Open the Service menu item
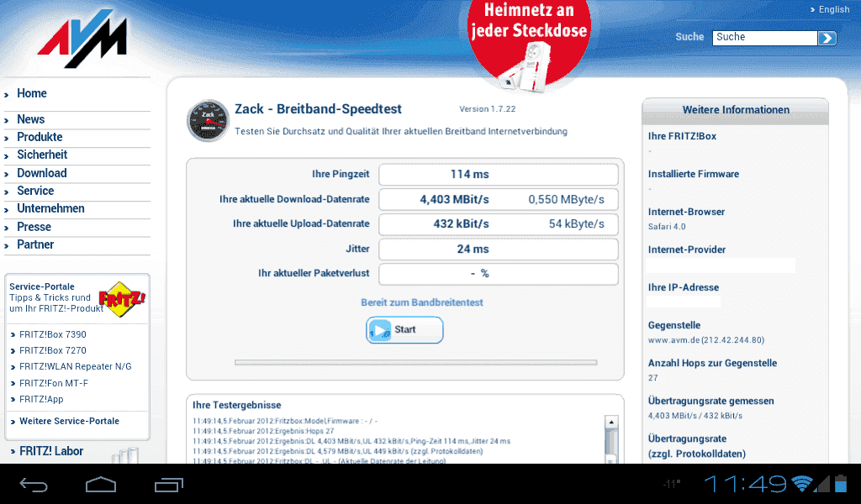Screen dimensions: 861x504 [x=35, y=191]
